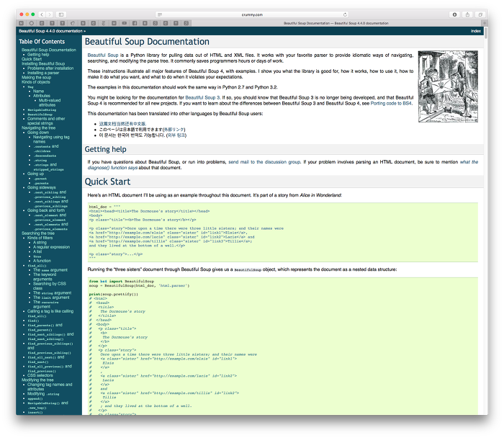Open the YouTube pinned tab
Viewport: 504px width, 438px height.
click(125, 23)
